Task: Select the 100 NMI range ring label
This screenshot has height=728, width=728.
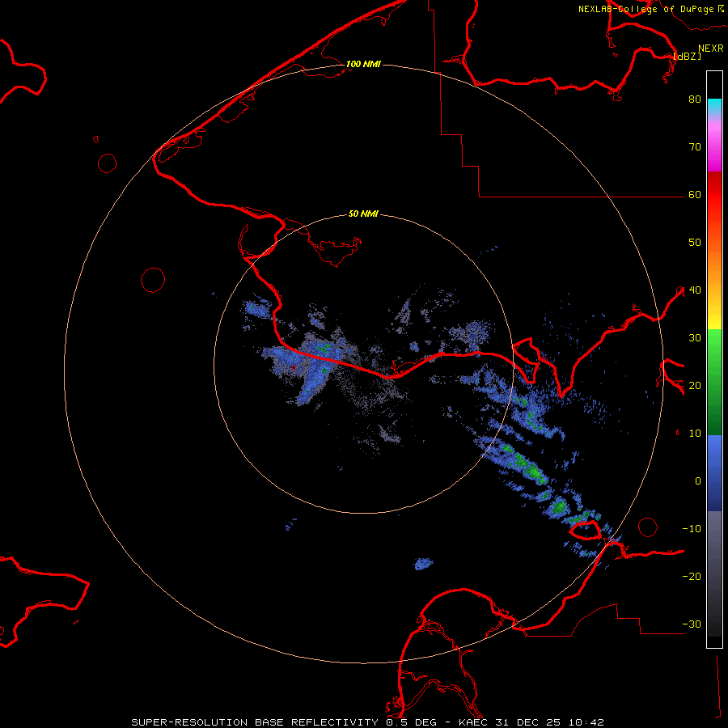Action: pyautogui.click(x=363, y=64)
